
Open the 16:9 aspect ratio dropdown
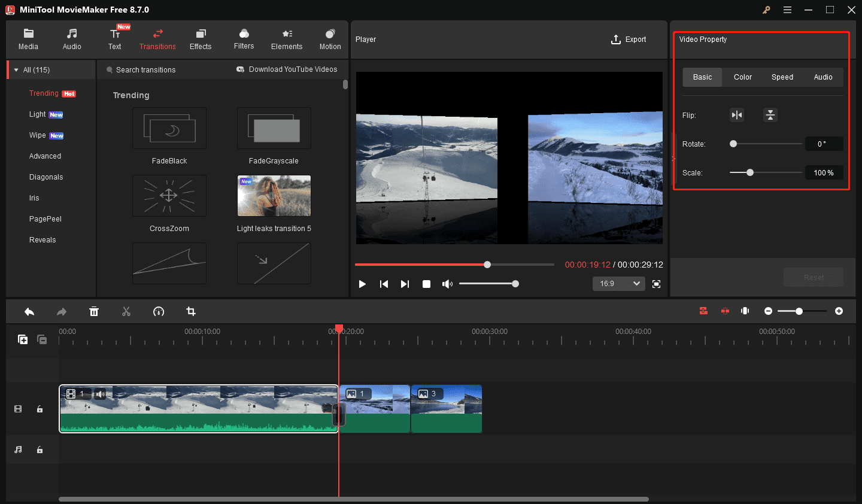tap(619, 284)
